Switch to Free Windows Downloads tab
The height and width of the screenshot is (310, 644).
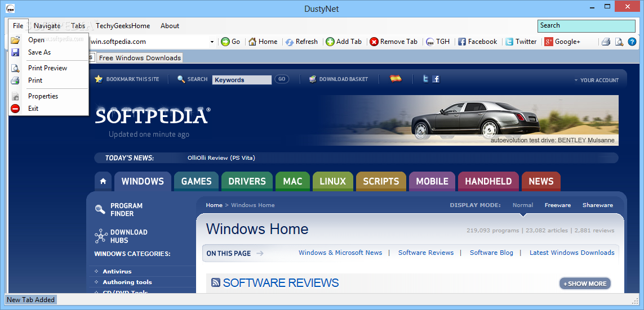(140, 58)
